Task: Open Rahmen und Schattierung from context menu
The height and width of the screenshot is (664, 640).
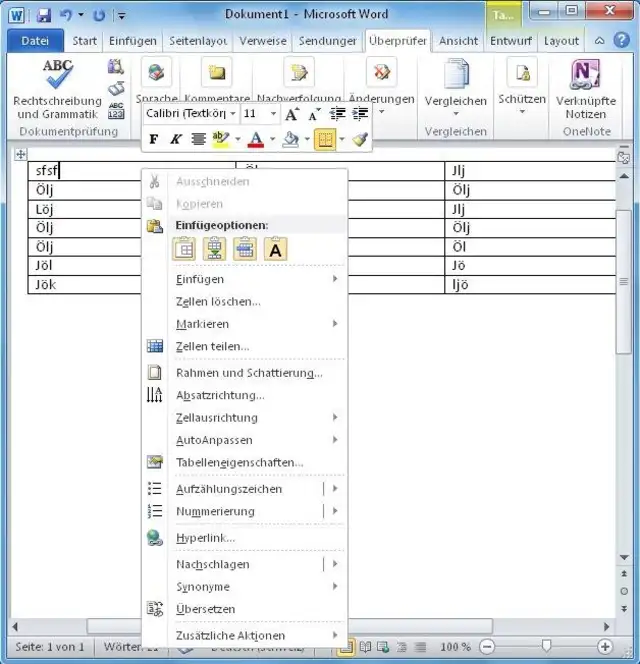Action: pos(245,373)
